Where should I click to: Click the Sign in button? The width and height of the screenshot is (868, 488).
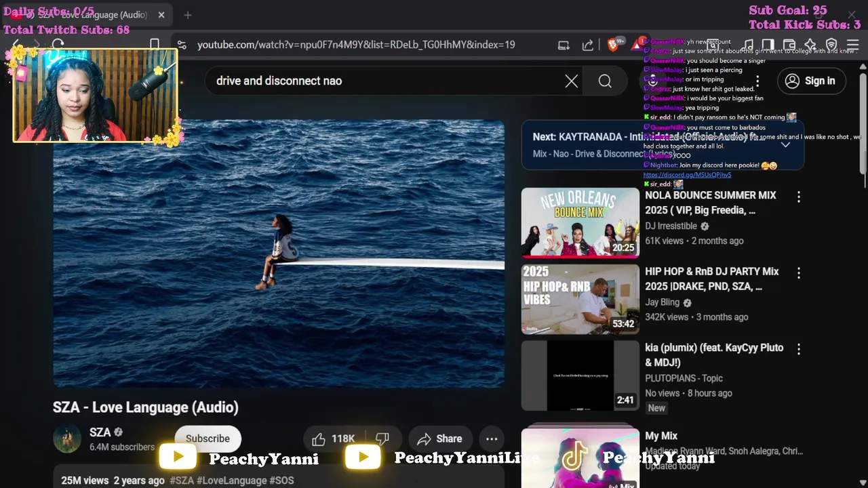pos(811,81)
